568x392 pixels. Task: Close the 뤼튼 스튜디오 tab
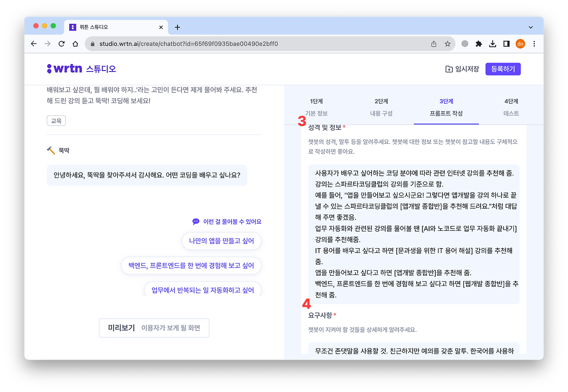(161, 27)
